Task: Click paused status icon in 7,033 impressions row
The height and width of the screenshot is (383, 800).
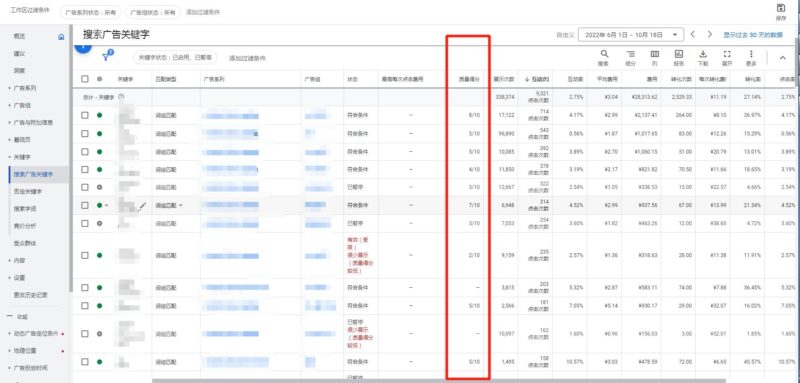Action: 99,223
